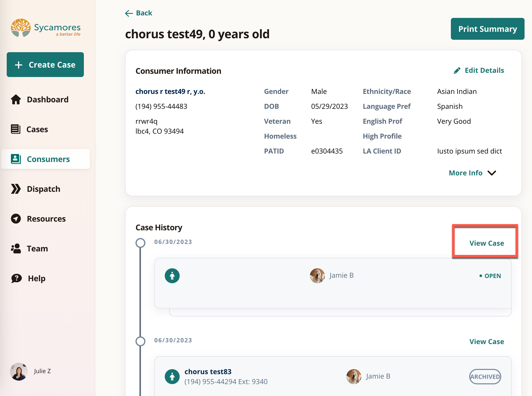The image size is (532, 396).
Task: Click the DOB value 05/29/2023
Action: [330, 107]
